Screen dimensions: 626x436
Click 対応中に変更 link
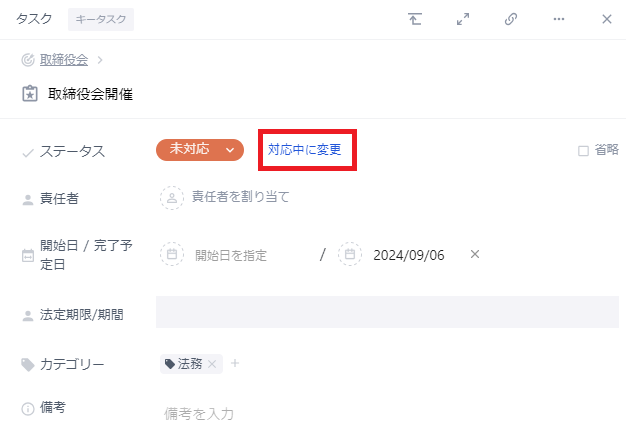305,150
